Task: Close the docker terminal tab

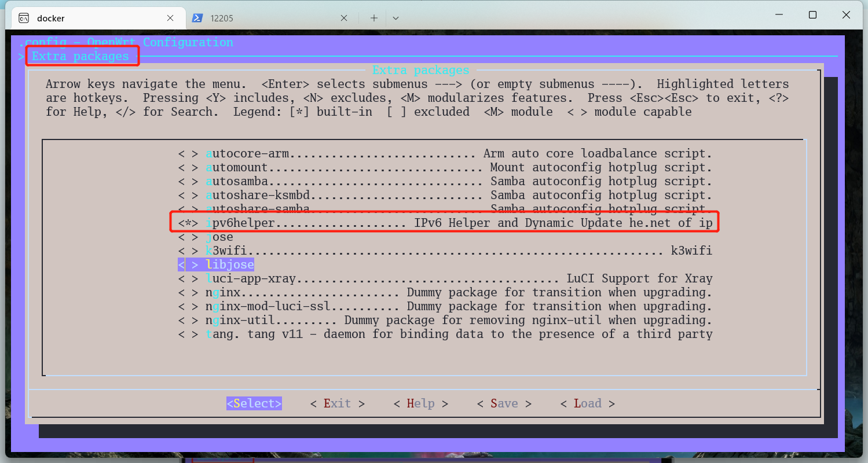Action: (x=170, y=18)
